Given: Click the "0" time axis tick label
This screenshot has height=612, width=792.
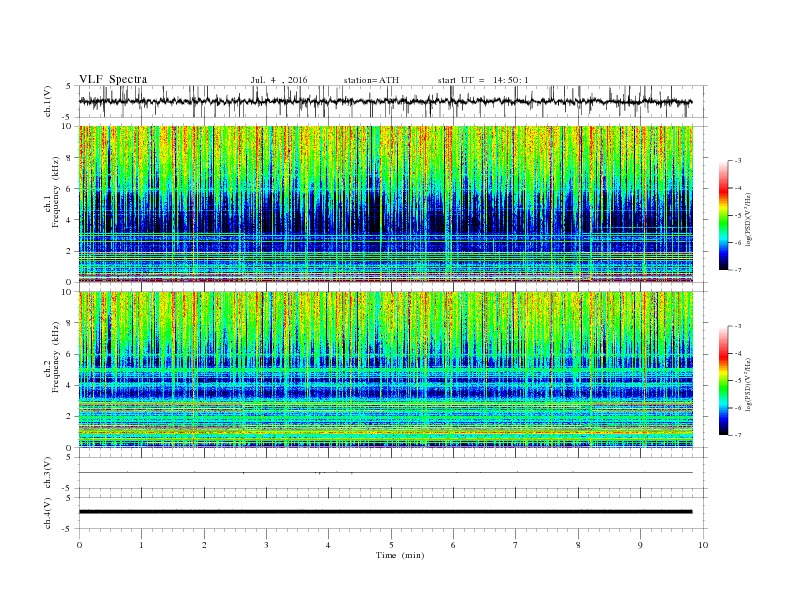Looking at the screenshot, I should click(79, 545).
